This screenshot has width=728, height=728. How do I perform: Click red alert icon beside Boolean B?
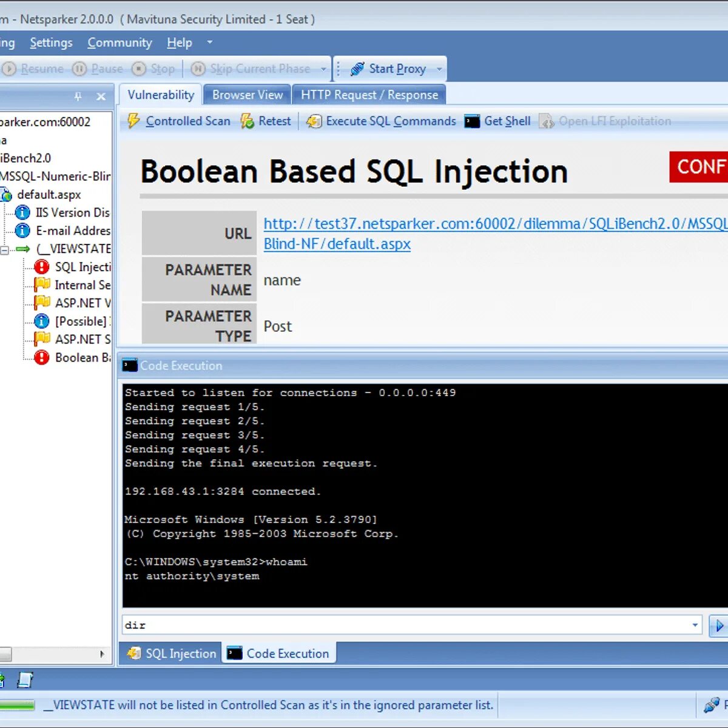[x=41, y=357]
